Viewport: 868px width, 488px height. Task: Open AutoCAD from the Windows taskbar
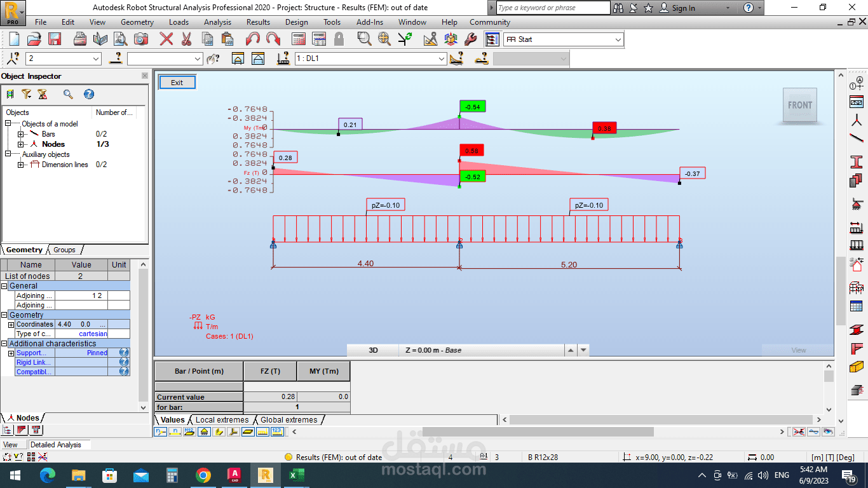pyautogui.click(x=234, y=475)
